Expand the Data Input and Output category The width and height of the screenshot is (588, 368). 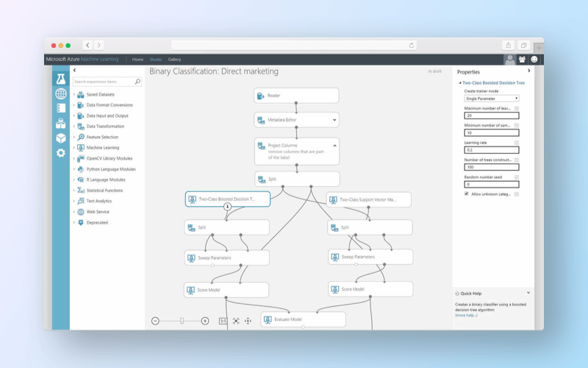tap(74, 116)
